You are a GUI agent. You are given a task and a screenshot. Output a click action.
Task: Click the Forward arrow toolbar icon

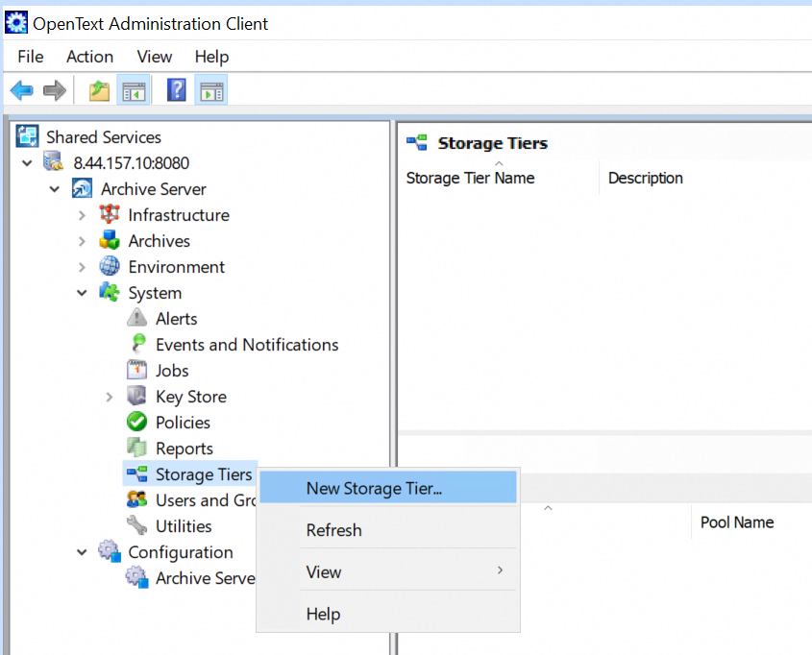tap(55, 90)
